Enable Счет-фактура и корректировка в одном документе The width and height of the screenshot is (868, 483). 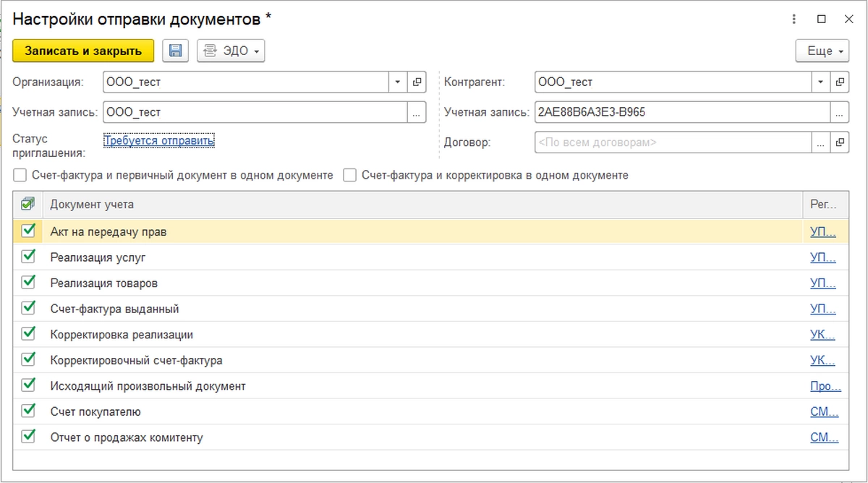[350, 175]
